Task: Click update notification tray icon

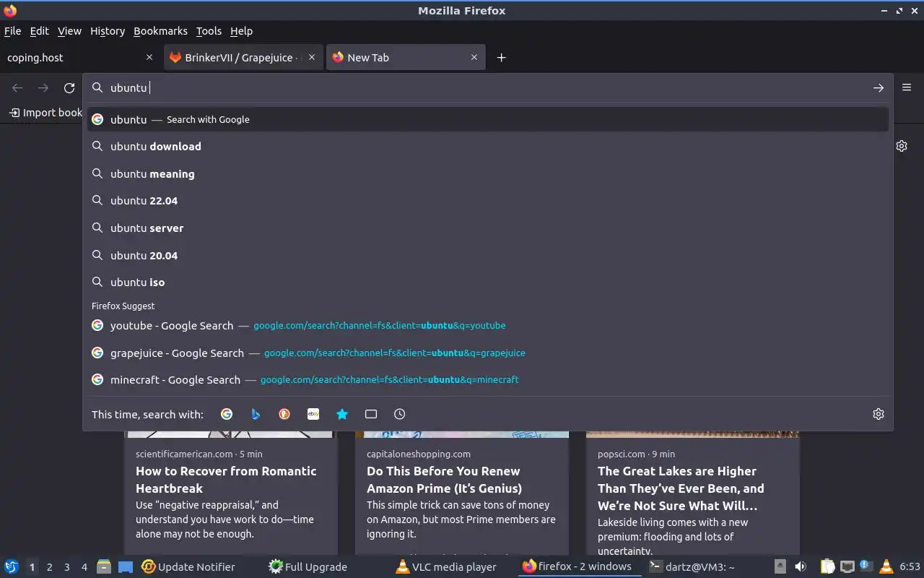Action: click(866, 566)
